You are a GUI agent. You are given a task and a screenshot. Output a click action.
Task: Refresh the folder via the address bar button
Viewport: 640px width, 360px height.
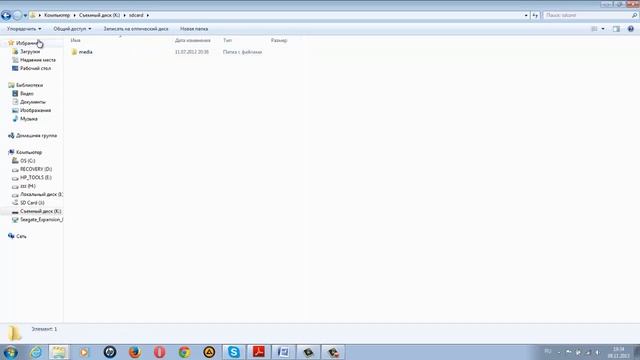click(535, 16)
